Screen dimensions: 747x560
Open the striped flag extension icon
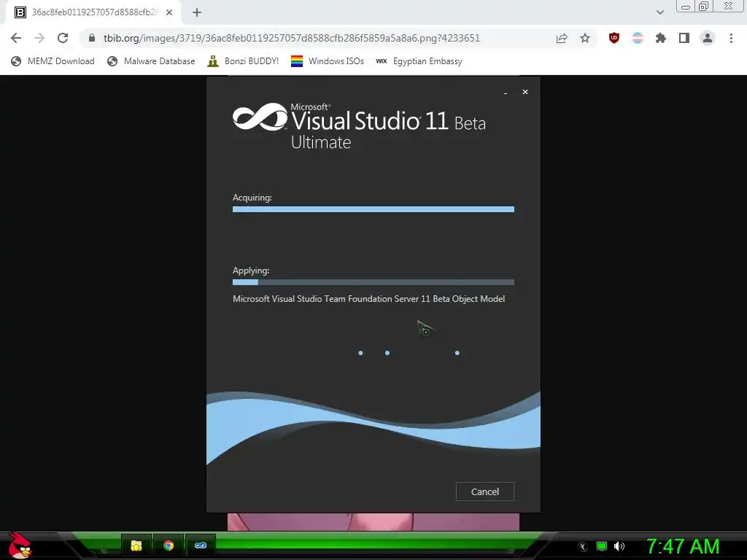[638, 38]
